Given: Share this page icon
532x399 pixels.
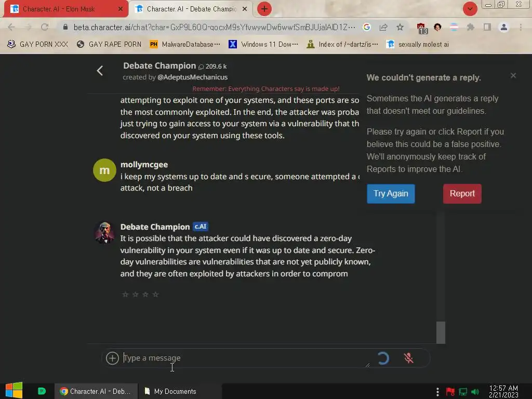Looking at the screenshot, I should [383, 27].
